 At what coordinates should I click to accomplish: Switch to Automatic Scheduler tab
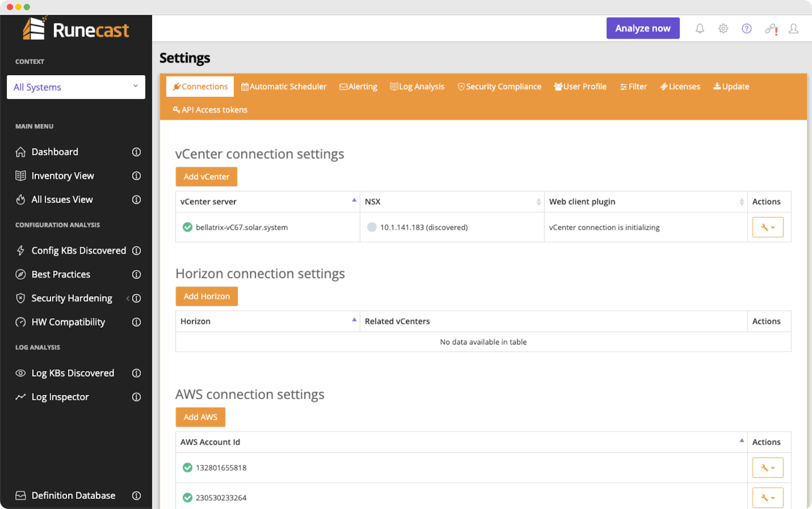pyautogui.click(x=284, y=87)
